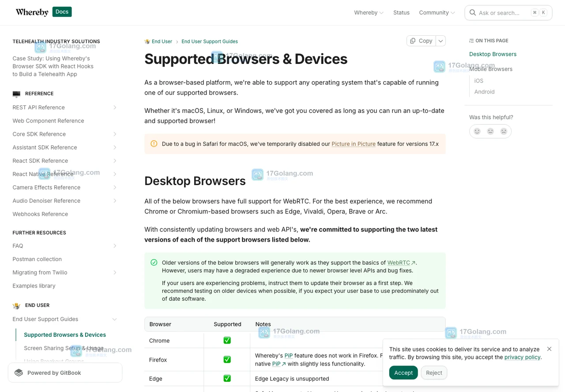Expand React SDK Reference chevron
The image size is (565, 392).
[115, 161]
